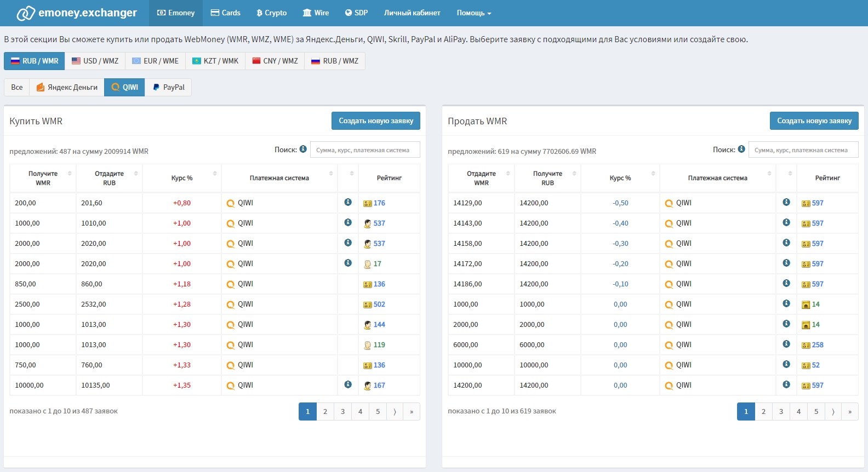This screenshot has width=868, height=472.
Task: Sort buy table by Платежная система
Action: click(279, 178)
